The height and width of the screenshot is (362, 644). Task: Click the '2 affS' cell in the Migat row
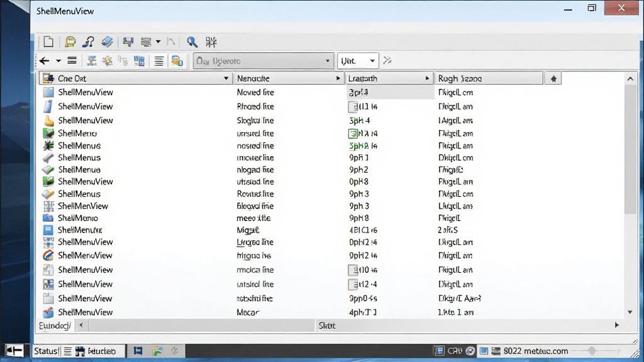(448, 230)
